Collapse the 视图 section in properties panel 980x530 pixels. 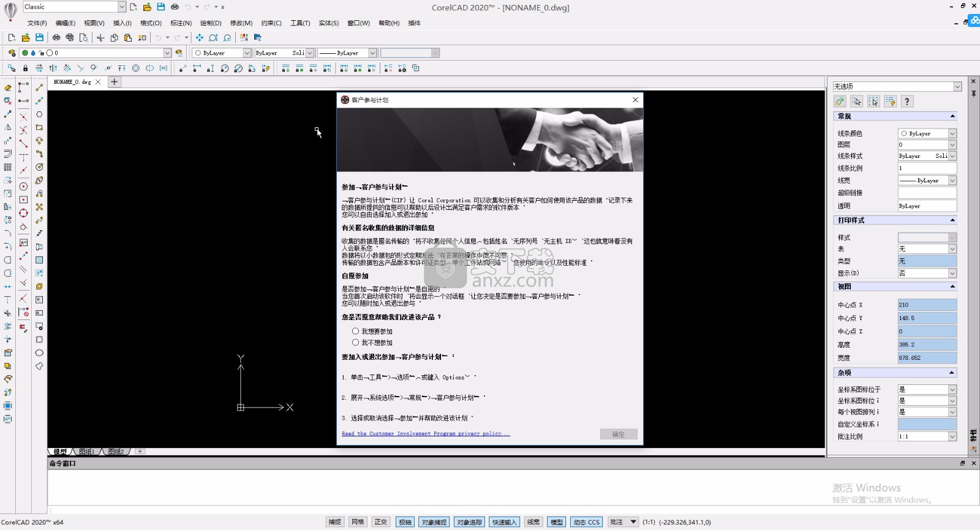tap(952, 286)
